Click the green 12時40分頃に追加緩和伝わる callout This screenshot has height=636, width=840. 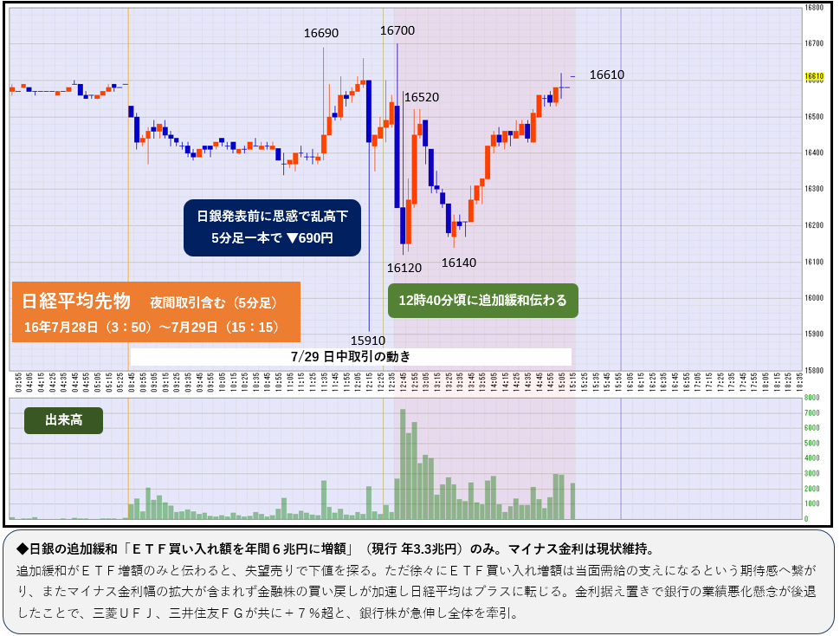(482, 301)
